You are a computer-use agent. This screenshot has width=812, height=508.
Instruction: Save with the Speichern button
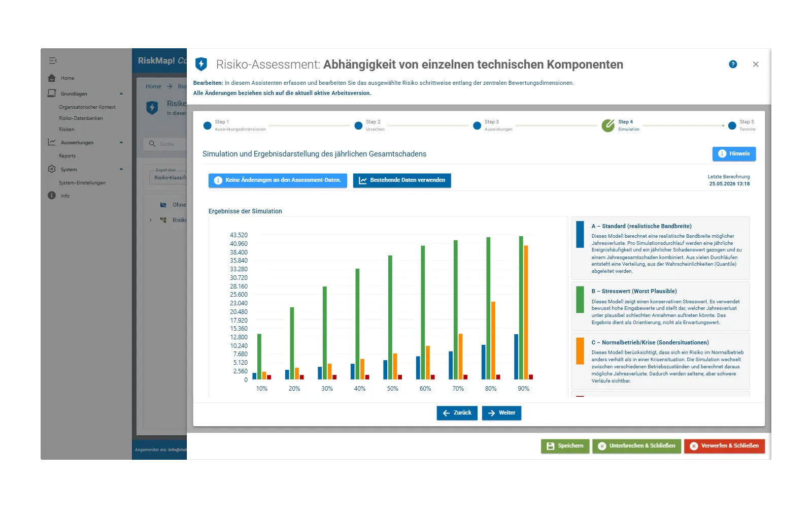(565, 446)
